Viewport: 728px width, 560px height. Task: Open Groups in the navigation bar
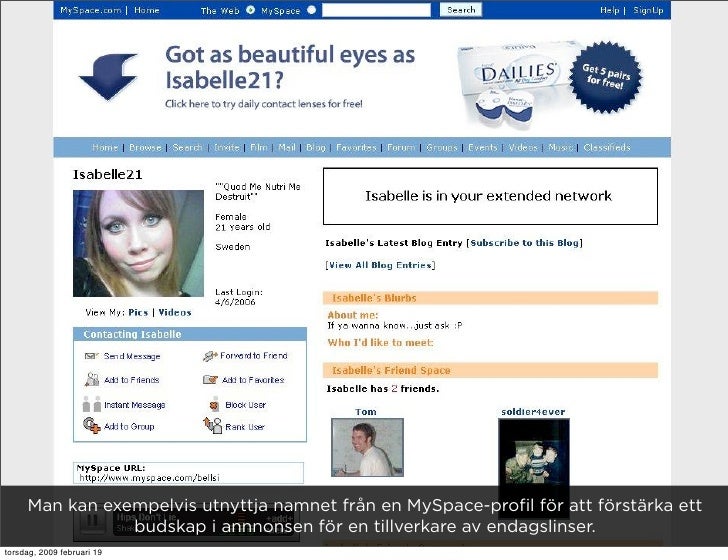[442, 147]
